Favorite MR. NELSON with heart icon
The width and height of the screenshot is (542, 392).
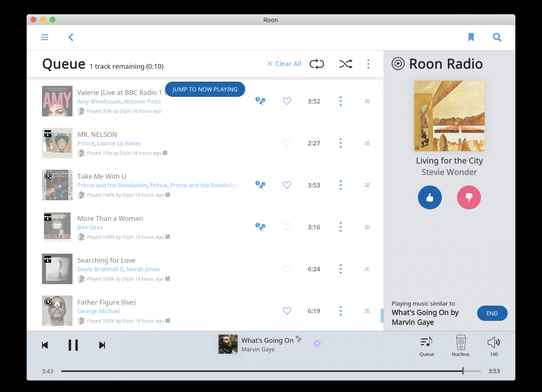[x=287, y=143]
